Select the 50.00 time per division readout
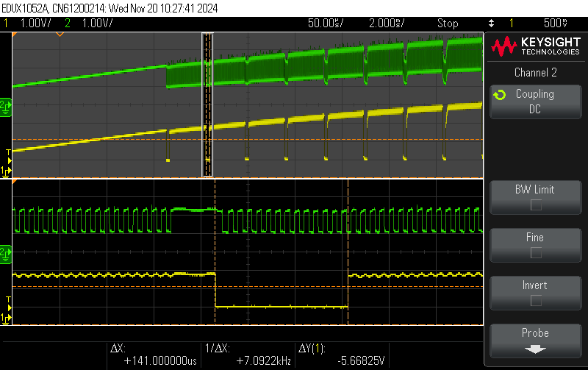Viewport: 588px width, 370px height. 326,24
